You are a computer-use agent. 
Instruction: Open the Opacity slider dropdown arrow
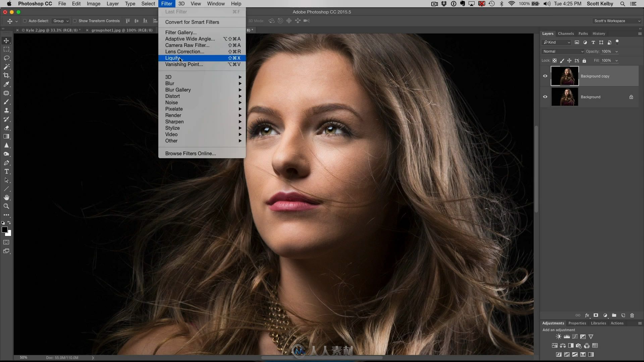[616, 52]
